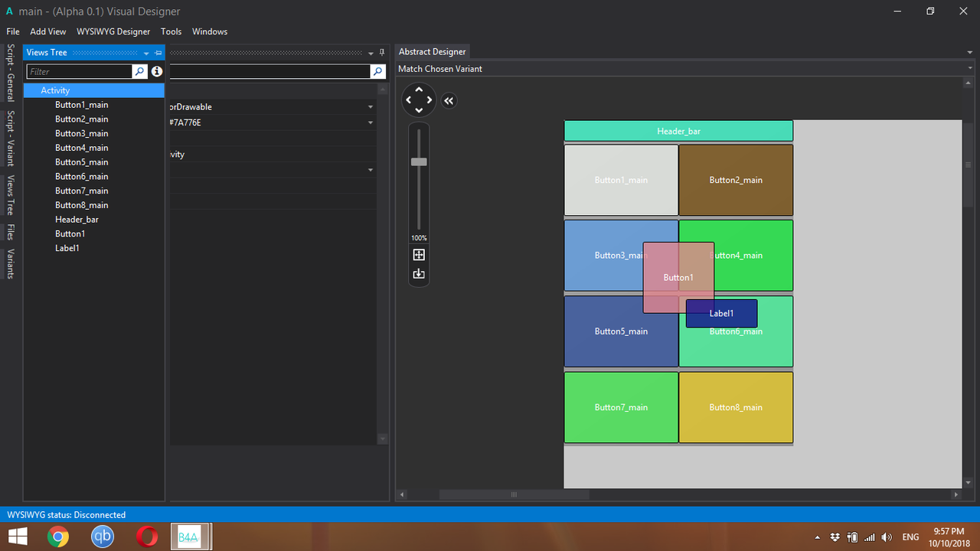Open Opera from the Windows taskbar

tap(147, 536)
